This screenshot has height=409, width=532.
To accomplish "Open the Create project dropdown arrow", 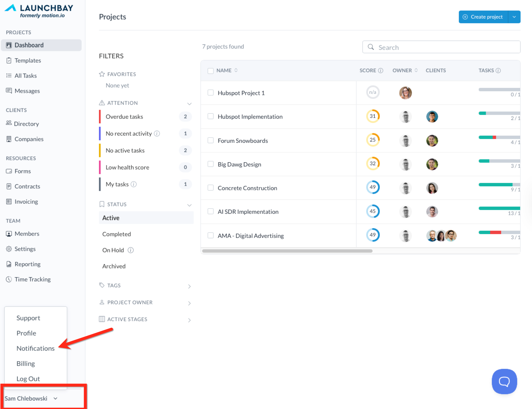I will pyautogui.click(x=514, y=17).
